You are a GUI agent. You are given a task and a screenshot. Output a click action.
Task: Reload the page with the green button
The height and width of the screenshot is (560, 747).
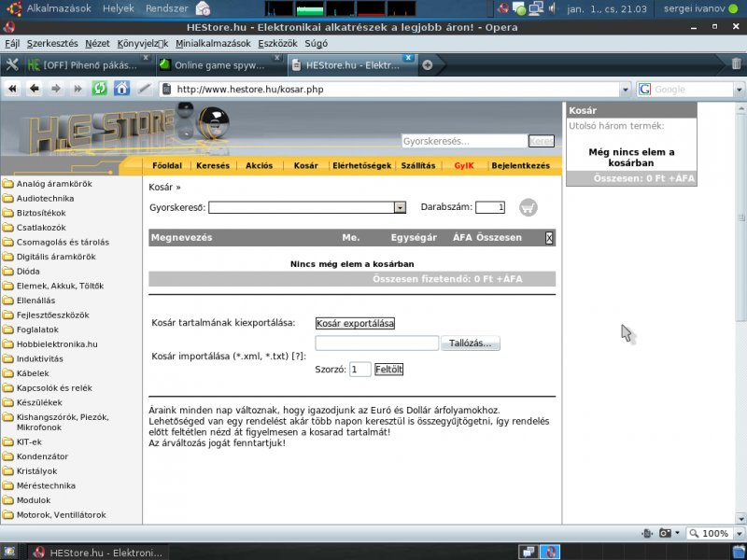click(x=100, y=89)
